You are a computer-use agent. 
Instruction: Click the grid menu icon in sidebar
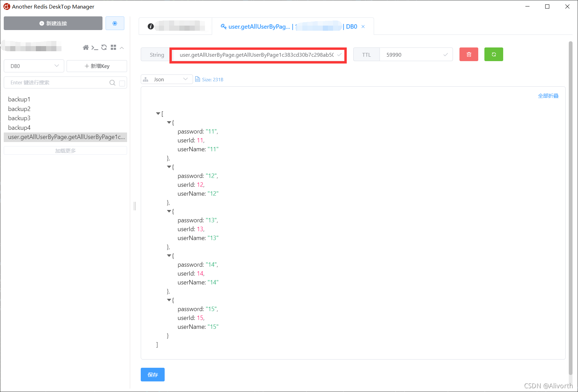(113, 47)
